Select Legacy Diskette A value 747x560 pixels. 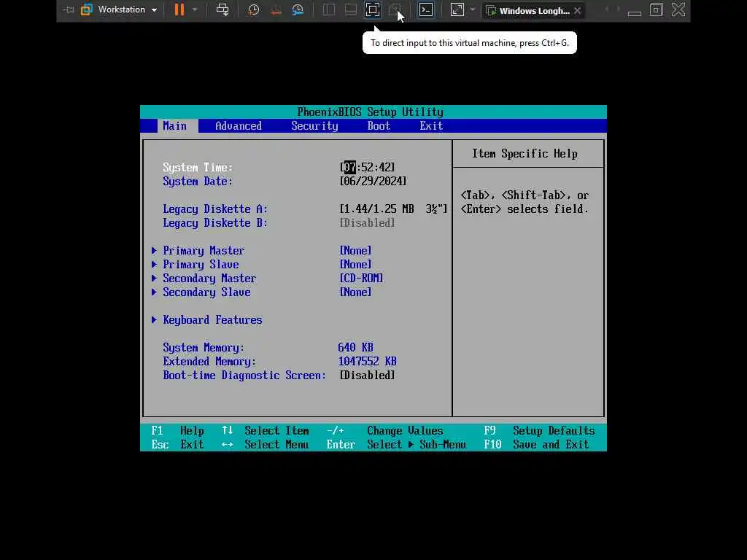coord(393,209)
